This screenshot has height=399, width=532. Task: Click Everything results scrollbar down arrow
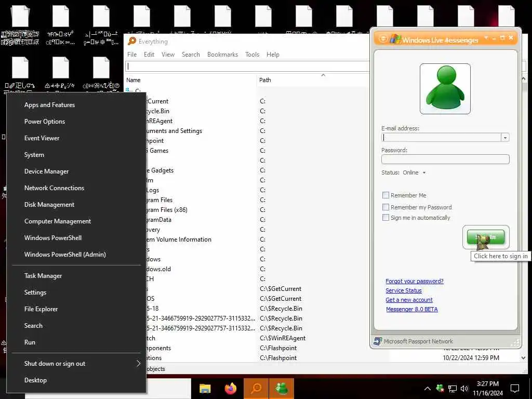(x=523, y=357)
